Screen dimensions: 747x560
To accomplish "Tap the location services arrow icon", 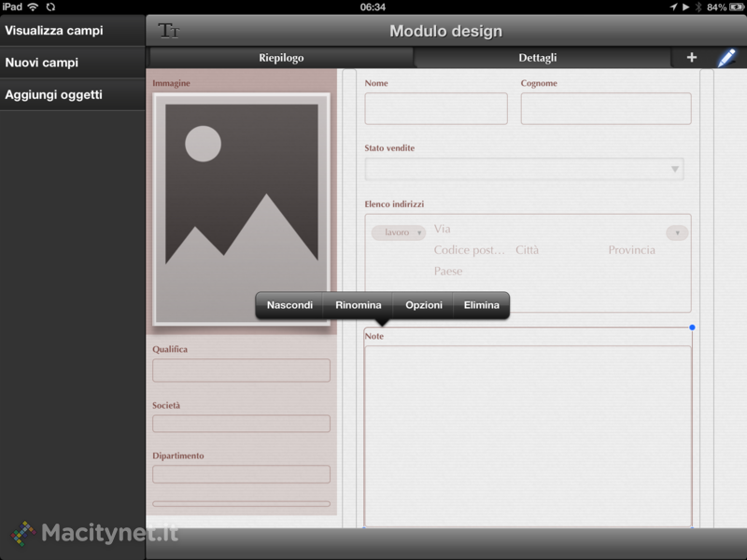I will tap(673, 7).
